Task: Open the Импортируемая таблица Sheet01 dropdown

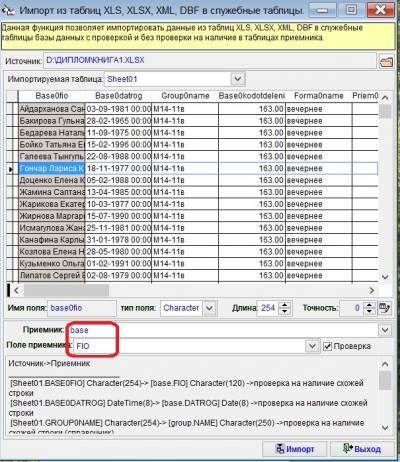Action: [x=237, y=79]
